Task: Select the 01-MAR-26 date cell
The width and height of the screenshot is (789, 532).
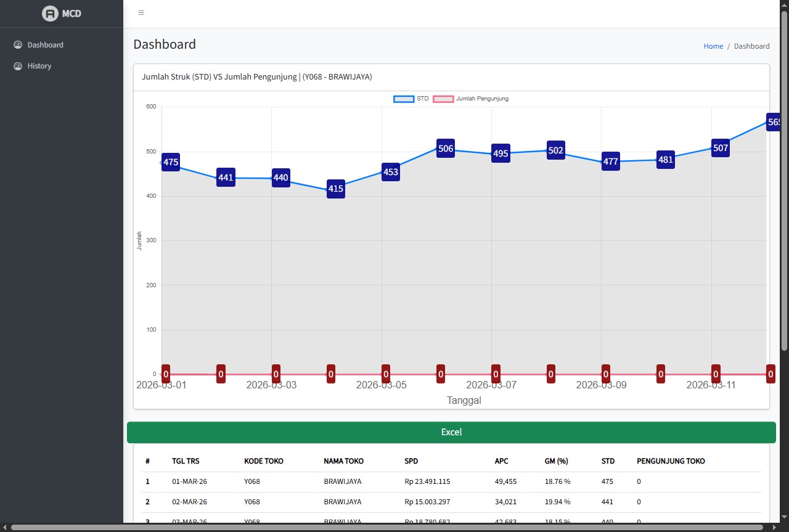Action: (x=189, y=481)
